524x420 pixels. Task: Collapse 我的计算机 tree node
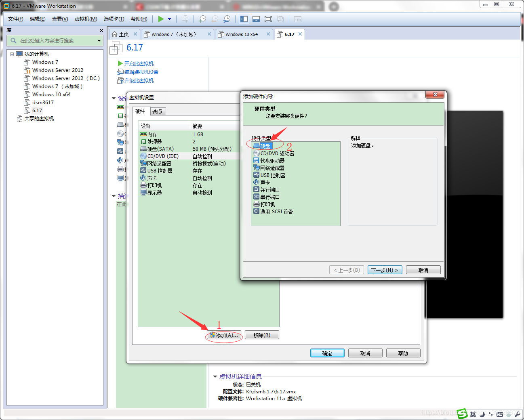click(x=12, y=54)
